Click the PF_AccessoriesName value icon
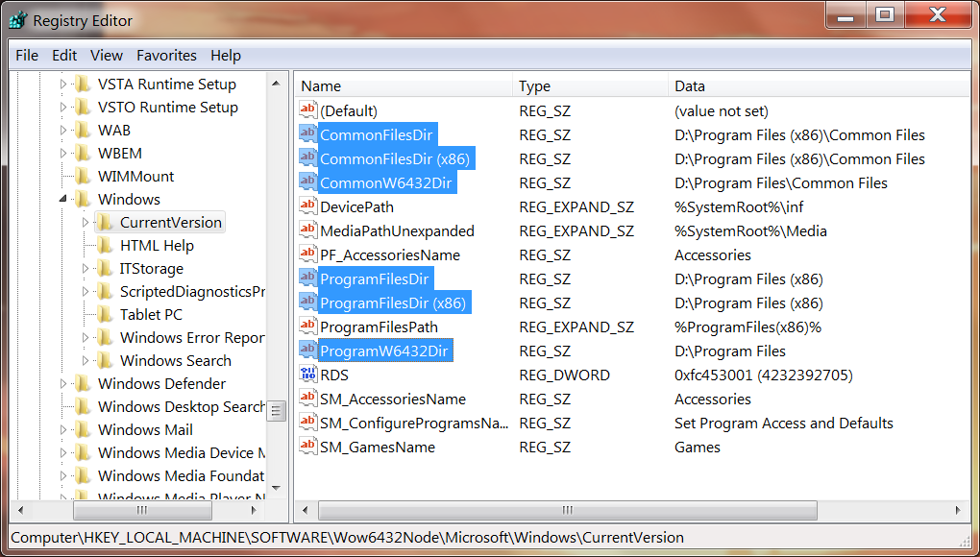 [307, 254]
